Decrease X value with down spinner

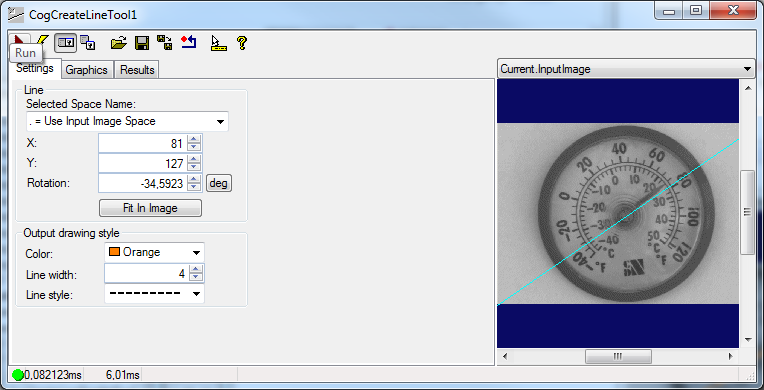point(194,148)
